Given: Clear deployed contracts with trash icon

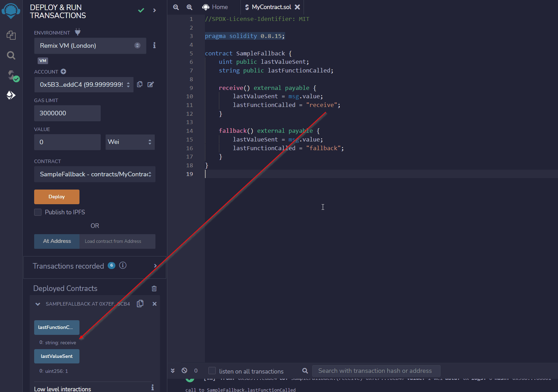Looking at the screenshot, I should pyautogui.click(x=154, y=289).
